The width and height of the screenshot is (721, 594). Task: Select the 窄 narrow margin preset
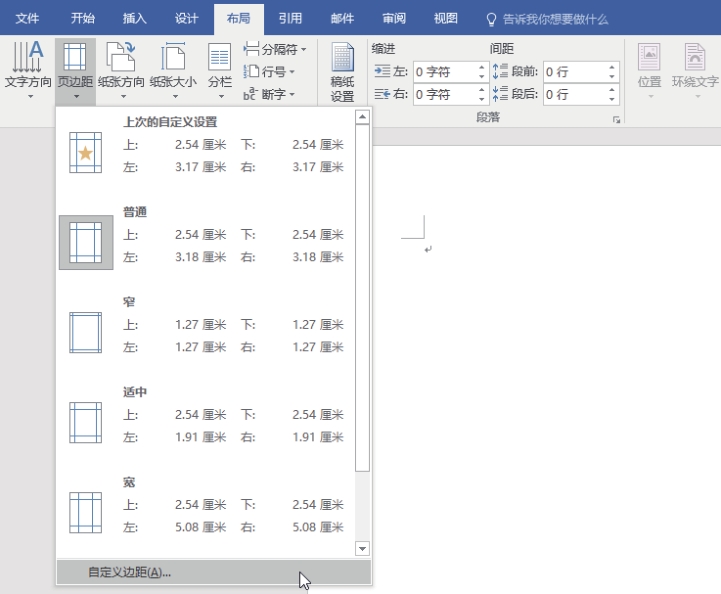point(206,332)
